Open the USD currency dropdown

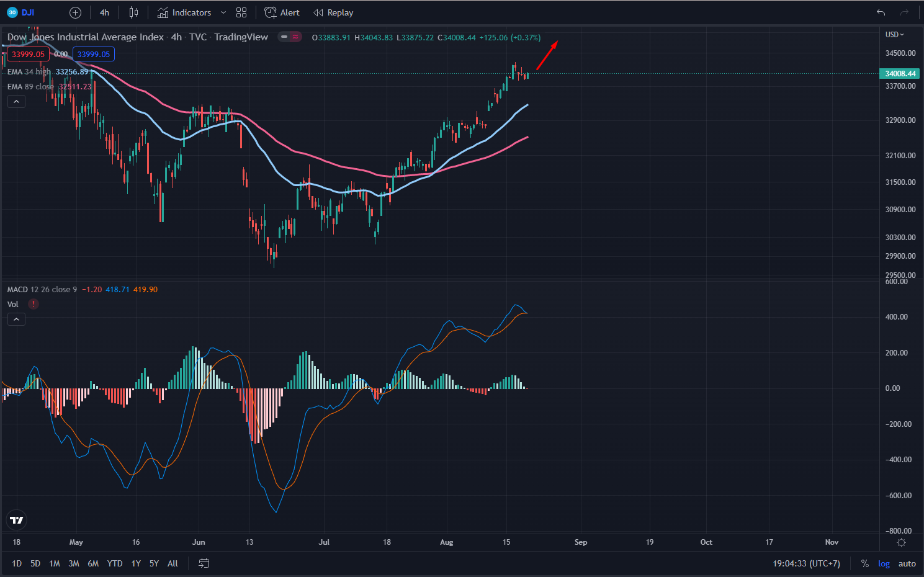coord(894,35)
